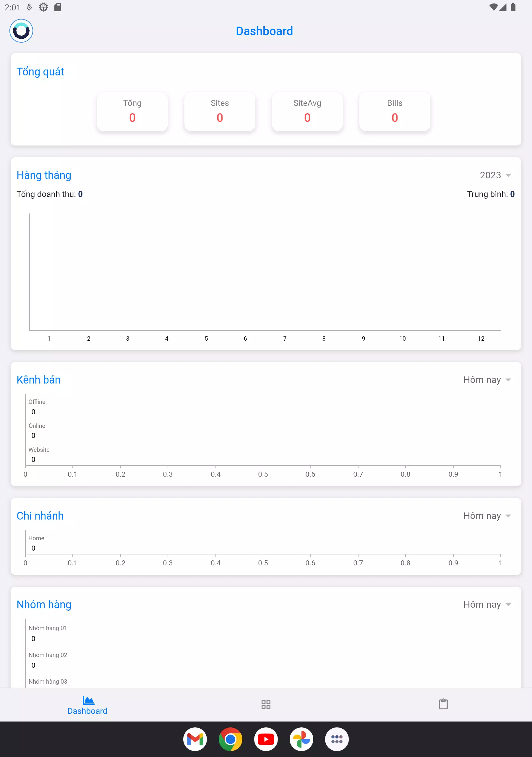The width and height of the screenshot is (532, 757).
Task: Tap the Tổng doanh thu: 0 label
Action: (x=49, y=194)
